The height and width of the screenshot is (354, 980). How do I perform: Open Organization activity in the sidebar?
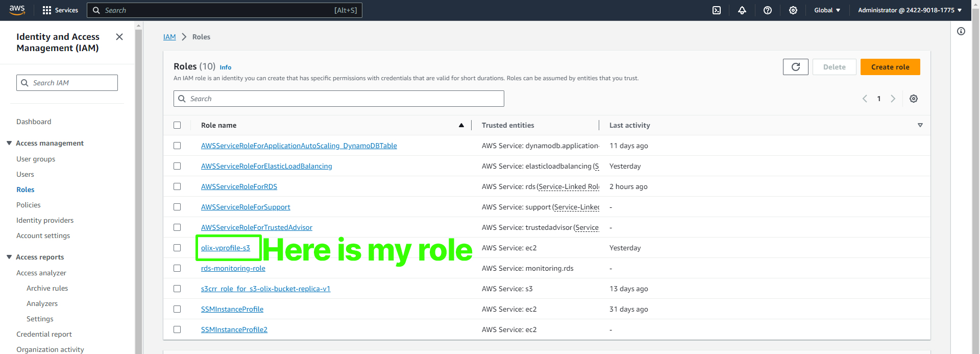coord(50,349)
